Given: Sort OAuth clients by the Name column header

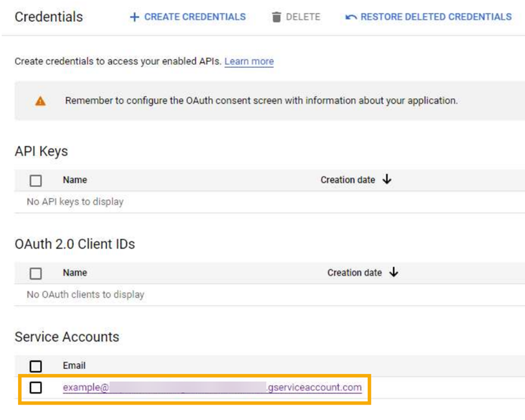Looking at the screenshot, I should tap(74, 272).
